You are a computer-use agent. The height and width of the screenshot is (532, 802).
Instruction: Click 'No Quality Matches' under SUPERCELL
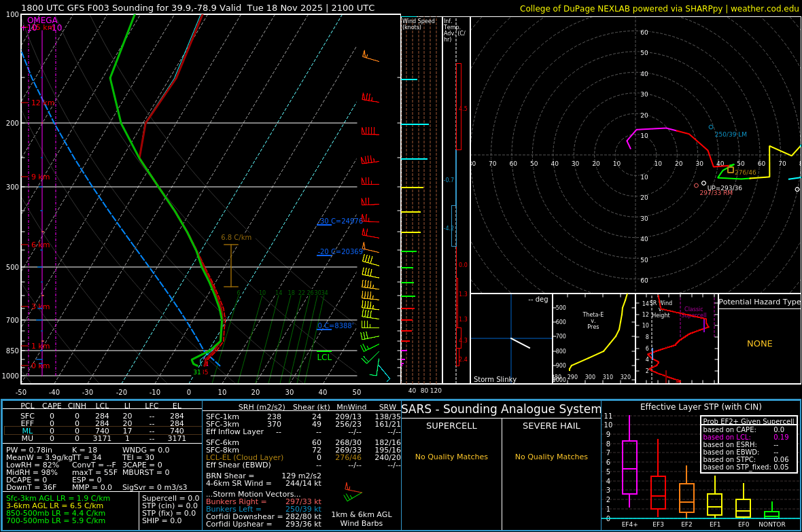coord(451,457)
